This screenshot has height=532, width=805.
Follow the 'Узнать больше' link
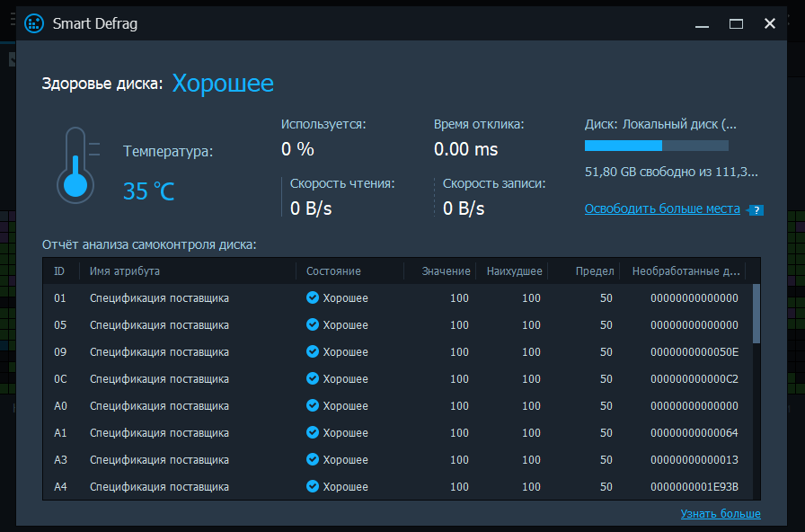(721, 513)
